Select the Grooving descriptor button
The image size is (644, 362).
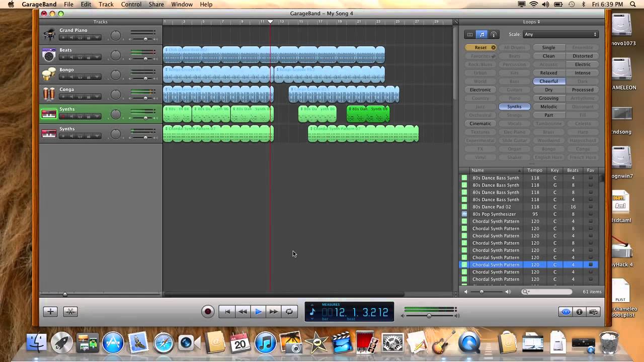[x=548, y=99]
